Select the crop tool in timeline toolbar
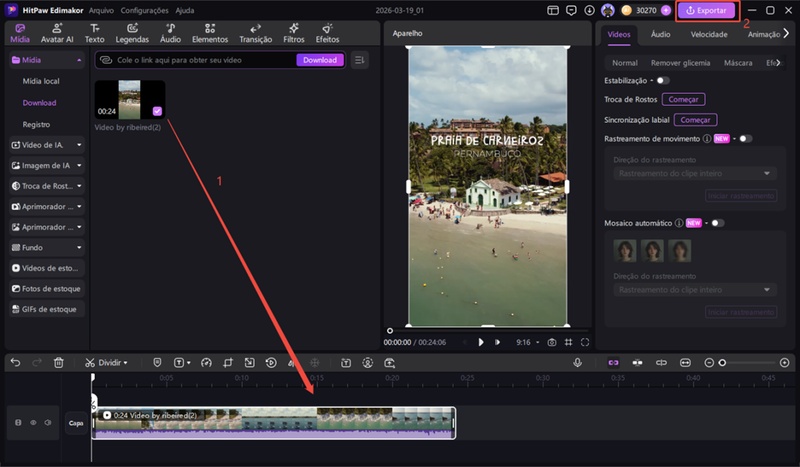The height and width of the screenshot is (467, 800). point(228,362)
